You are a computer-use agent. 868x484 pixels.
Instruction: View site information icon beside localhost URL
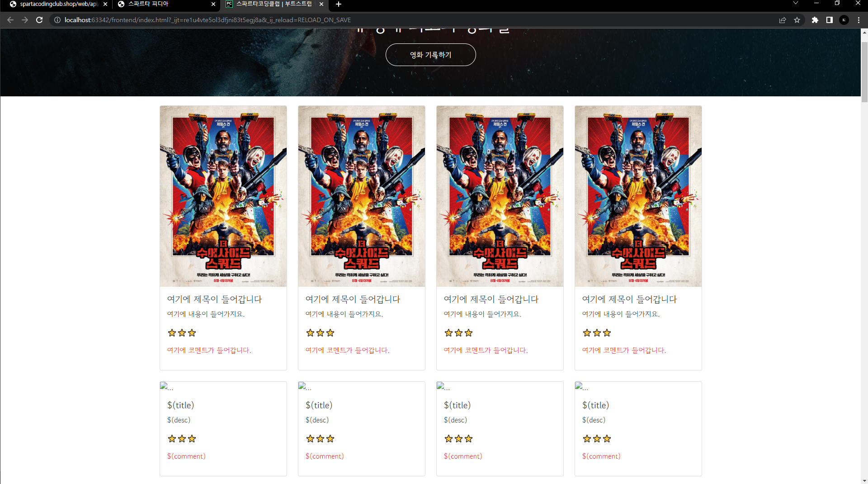point(57,20)
